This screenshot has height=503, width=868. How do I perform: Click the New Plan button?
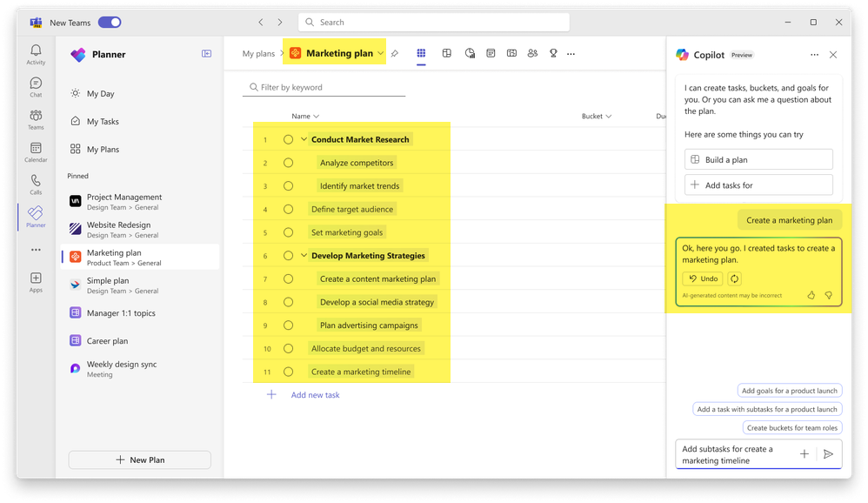pyautogui.click(x=139, y=459)
